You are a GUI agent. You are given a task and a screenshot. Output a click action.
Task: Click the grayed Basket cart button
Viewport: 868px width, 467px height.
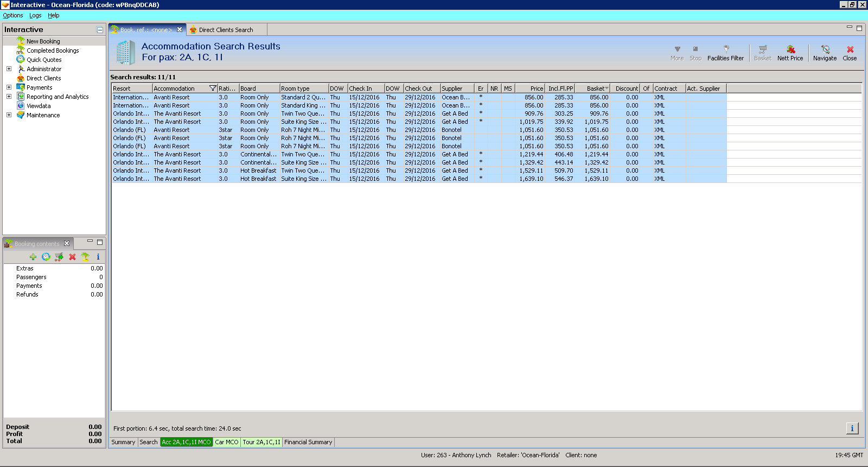762,53
